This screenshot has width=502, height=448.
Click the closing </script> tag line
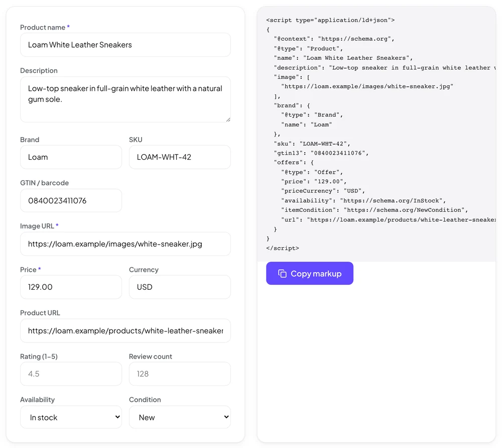(282, 248)
